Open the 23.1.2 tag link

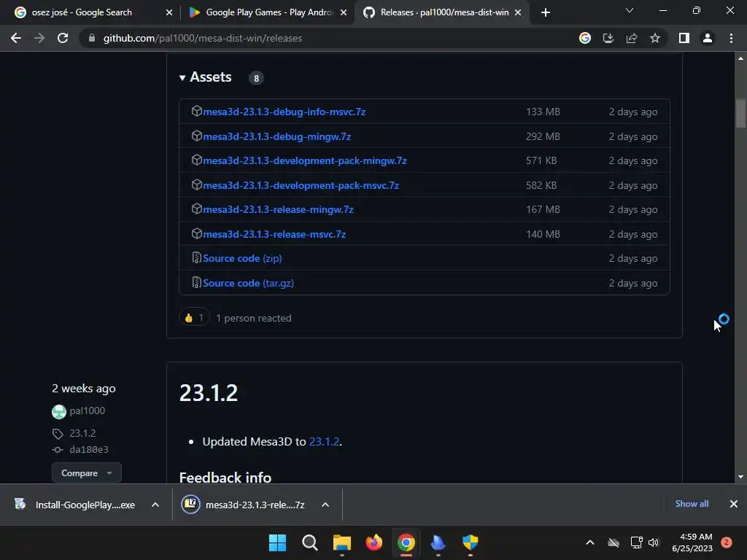82,433
